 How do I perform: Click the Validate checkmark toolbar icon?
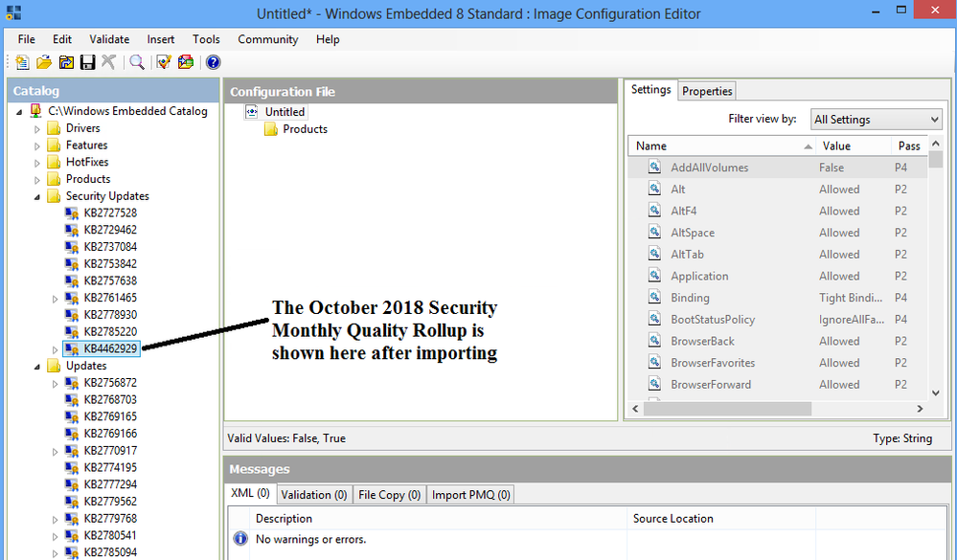[164, 62]
